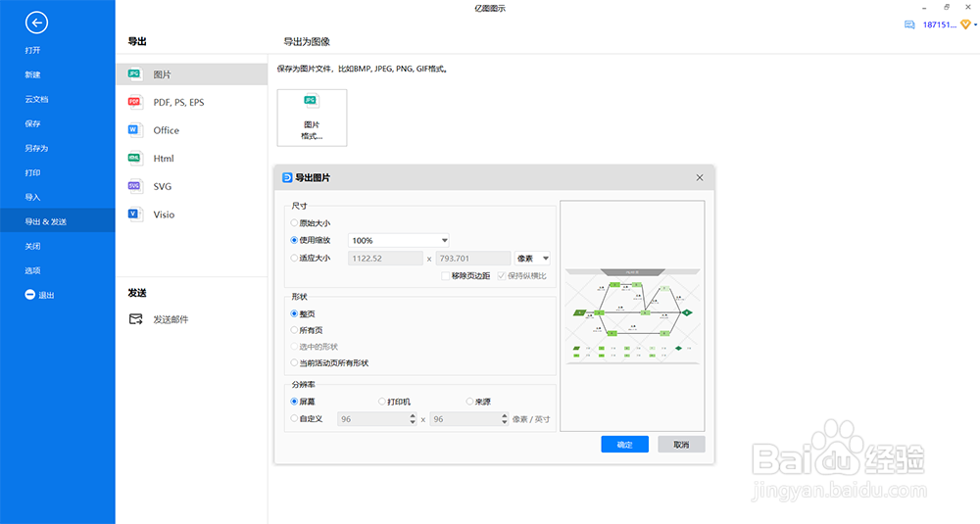
Task: Increase the second resolution spinner value
Action: pos(505,416)
